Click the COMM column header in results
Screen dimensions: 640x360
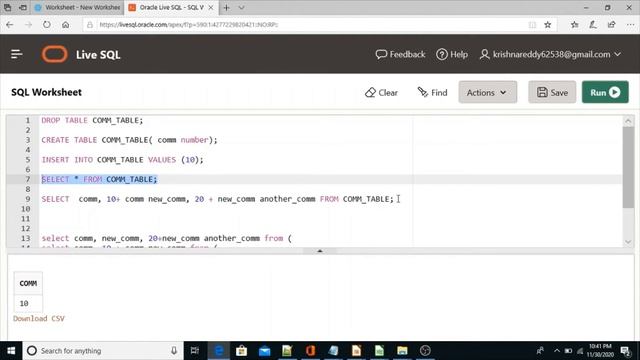(x=28, y=283)
